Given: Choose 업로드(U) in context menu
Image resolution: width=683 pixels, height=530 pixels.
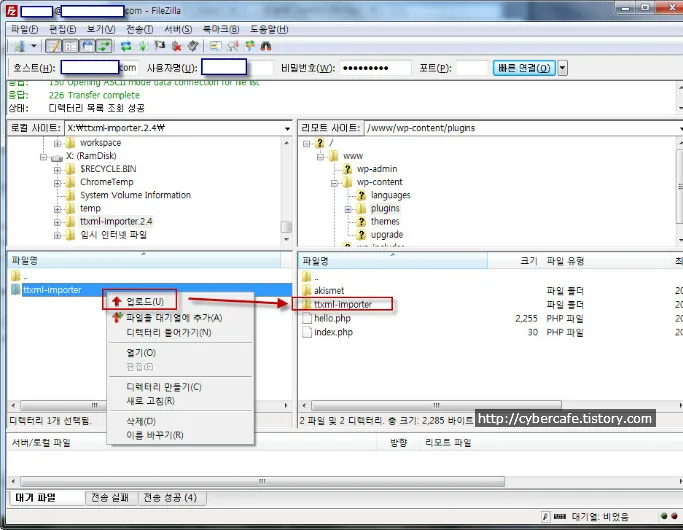Looking at the screenshot, I should point(180,301).
